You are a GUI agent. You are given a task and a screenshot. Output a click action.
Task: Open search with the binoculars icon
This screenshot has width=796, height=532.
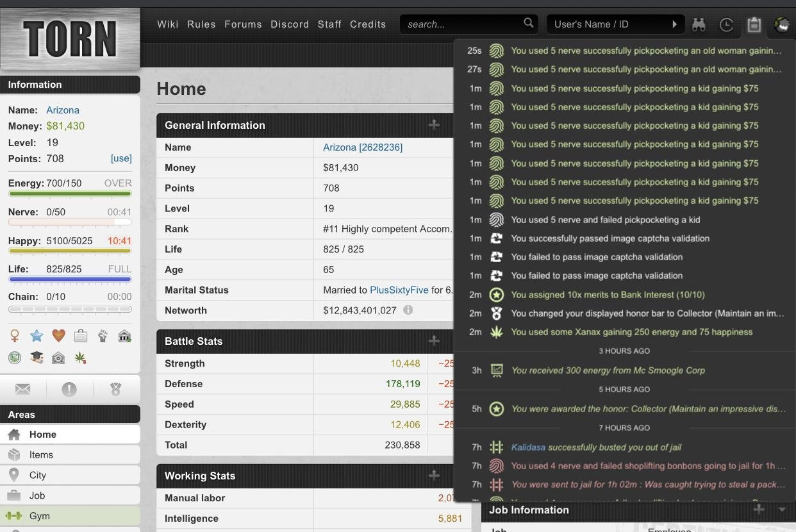click(699, 24)
